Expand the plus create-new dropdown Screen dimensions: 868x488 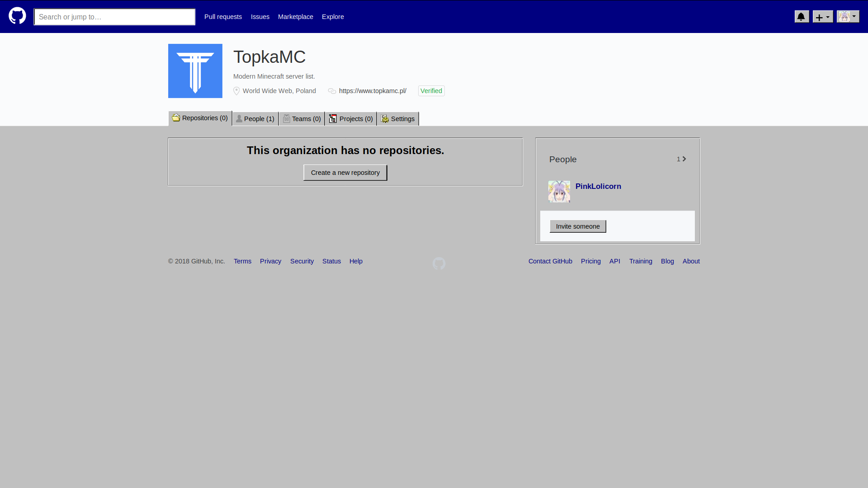click(x=822, y=17)
